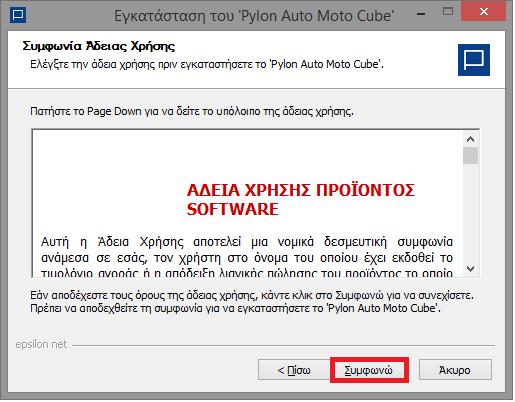The width and height of the screenshot is (515, 402).
Task: Click the 'Συμφωνία Άδειας Χρήσης' header title
Action: pyautogui.click(x=99, y=46)
